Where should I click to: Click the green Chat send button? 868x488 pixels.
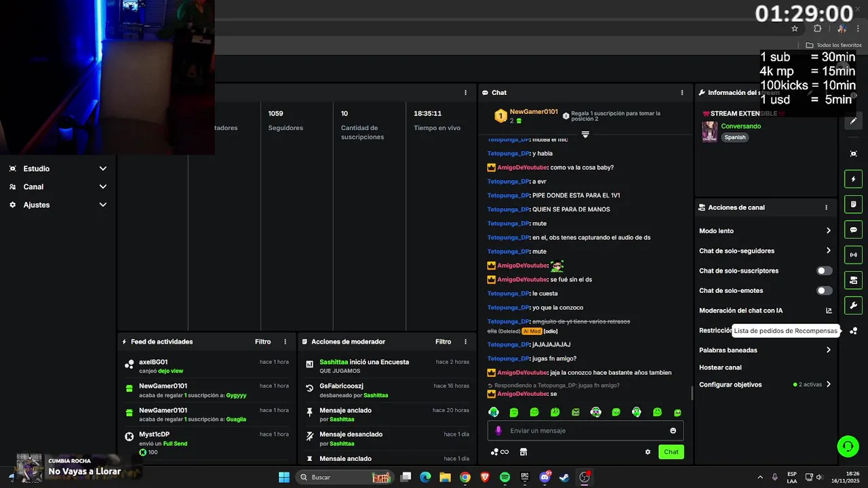[x=671, y=452]
